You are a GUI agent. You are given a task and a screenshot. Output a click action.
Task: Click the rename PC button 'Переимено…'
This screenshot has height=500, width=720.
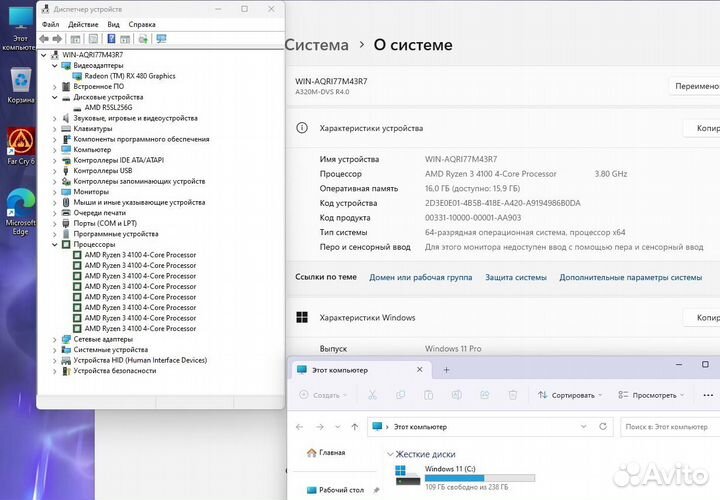pyautogui.click(x=695, y=86)
